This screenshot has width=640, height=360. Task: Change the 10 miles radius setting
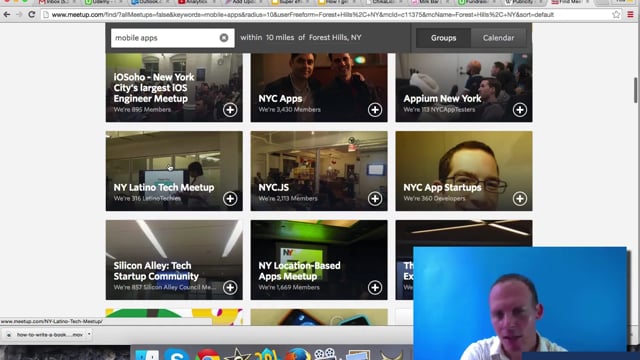(x=280, y=37)
